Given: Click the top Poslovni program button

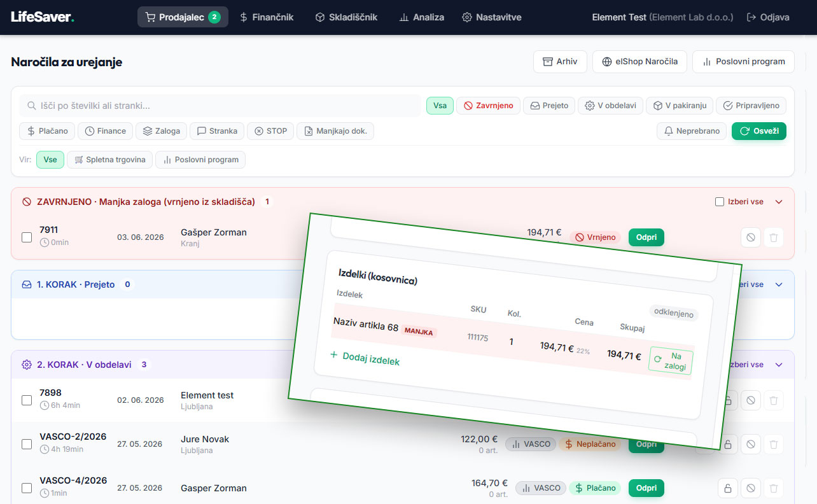Looking at the screenshot, I should coord(743,62).
